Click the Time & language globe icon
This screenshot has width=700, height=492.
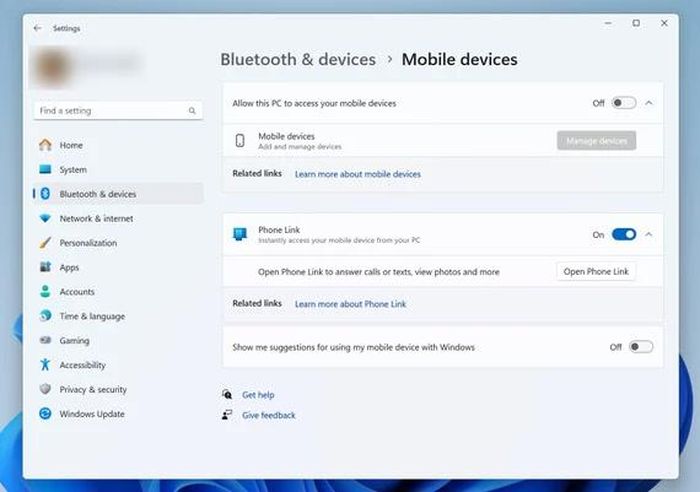coord(45,316)
